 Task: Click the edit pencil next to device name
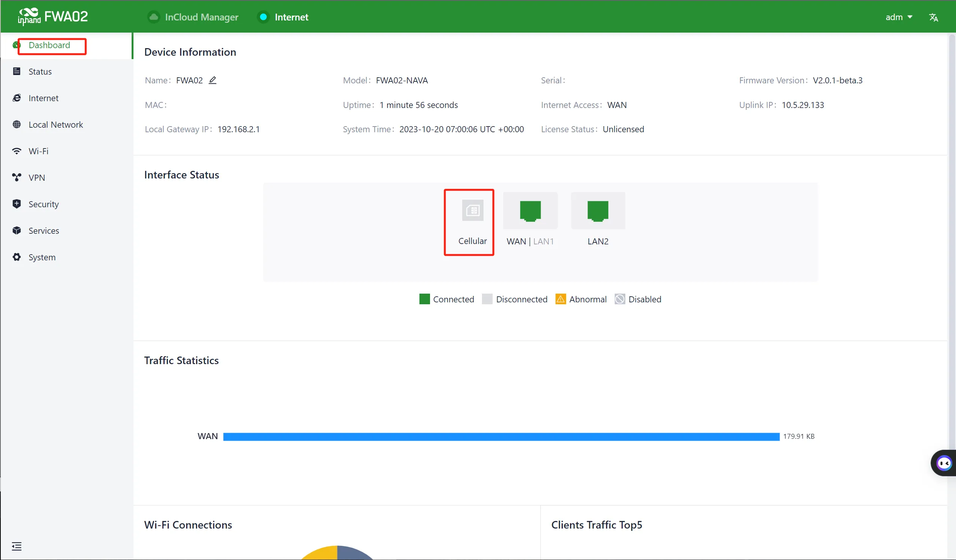tap(212, 80)
